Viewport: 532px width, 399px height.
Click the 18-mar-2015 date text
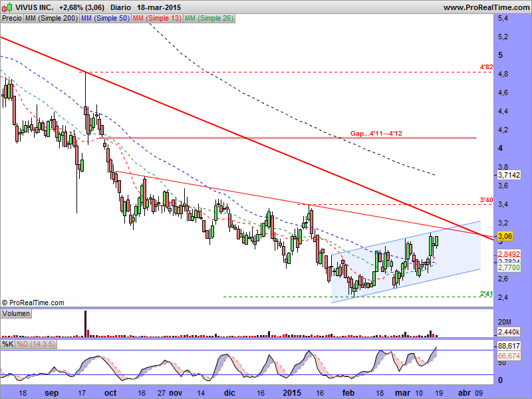(x=159, y=7)
